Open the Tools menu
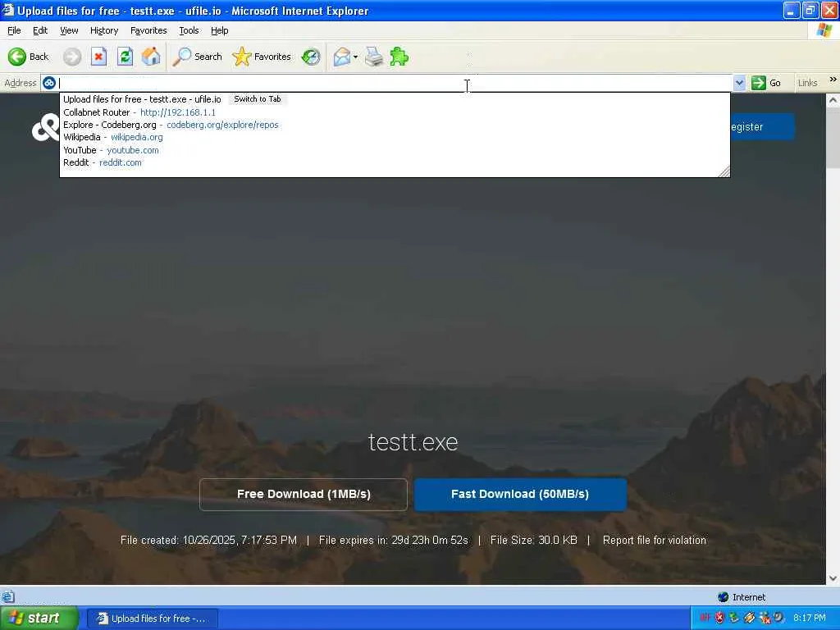Viewport: 840px width, 630px height. coord(189,30)
